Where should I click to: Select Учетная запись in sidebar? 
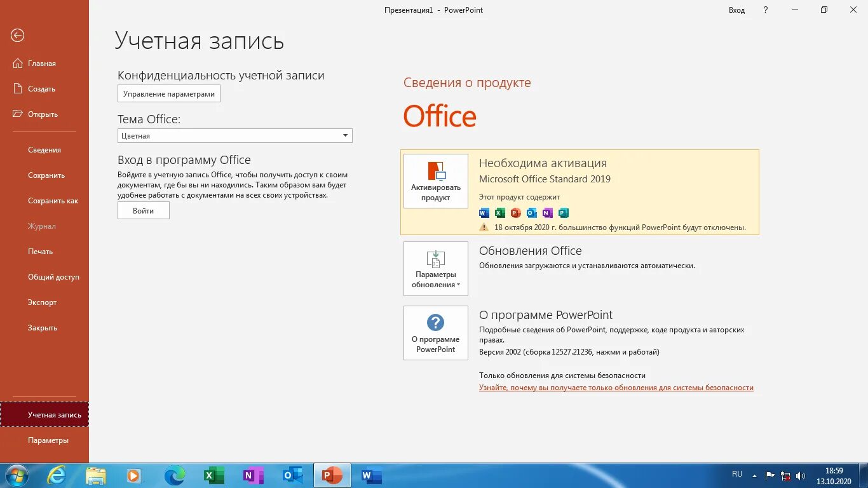point(44,415)
